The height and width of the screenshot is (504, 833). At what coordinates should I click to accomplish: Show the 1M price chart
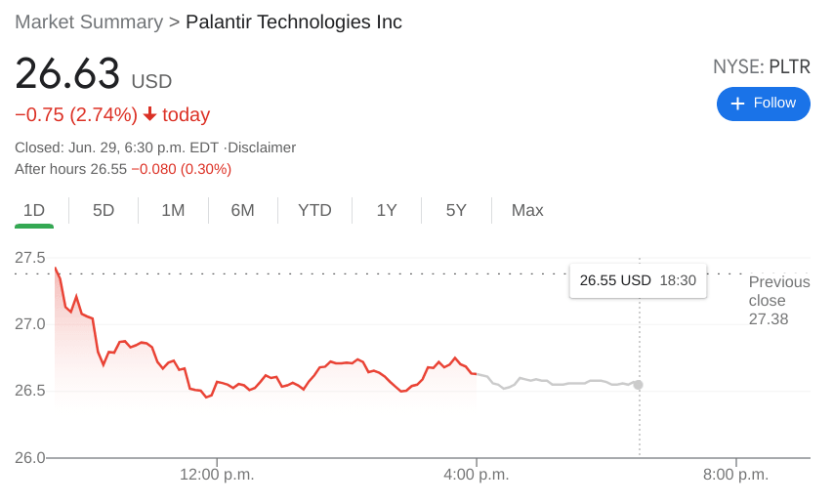(173, 210)
